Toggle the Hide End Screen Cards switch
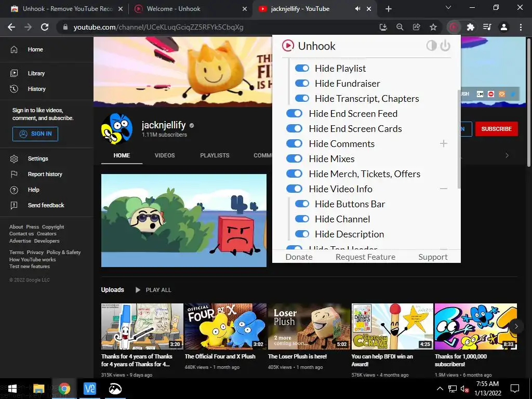This screenshot has width=532, height=399. (x=294, y=129)
